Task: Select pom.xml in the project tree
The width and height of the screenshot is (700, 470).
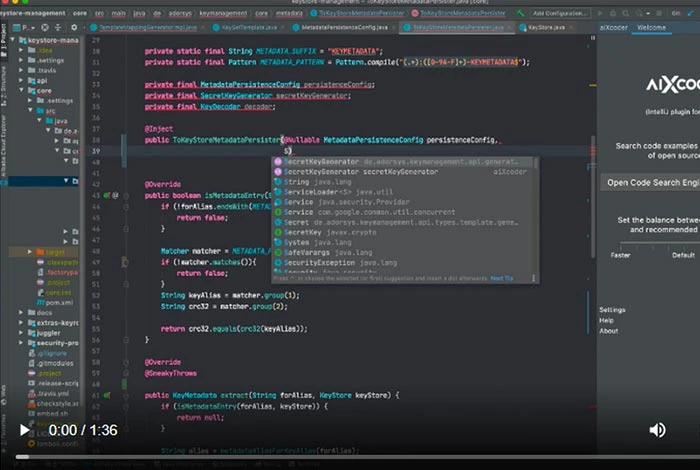Action: pyautogui.click(x=55, y=303)
